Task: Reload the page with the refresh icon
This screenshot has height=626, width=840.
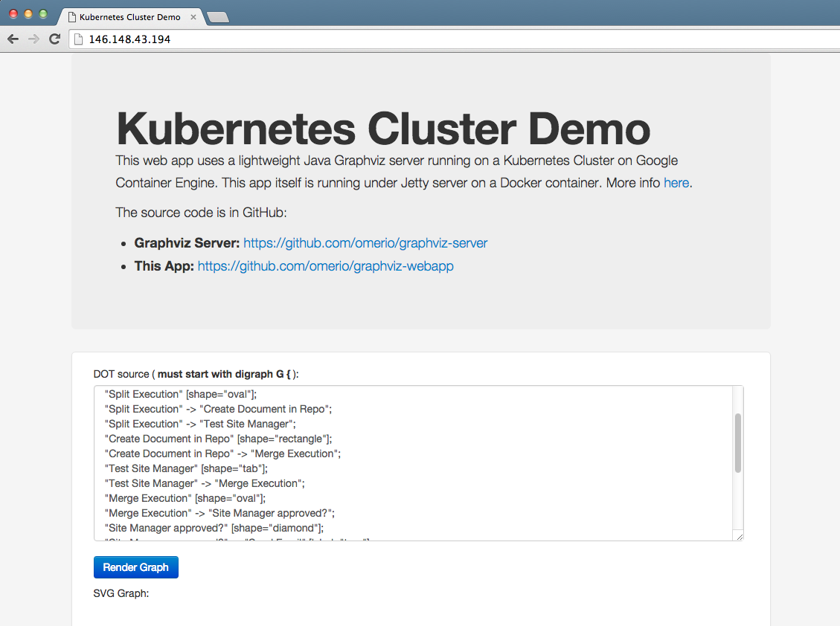Action: [54, 39]
